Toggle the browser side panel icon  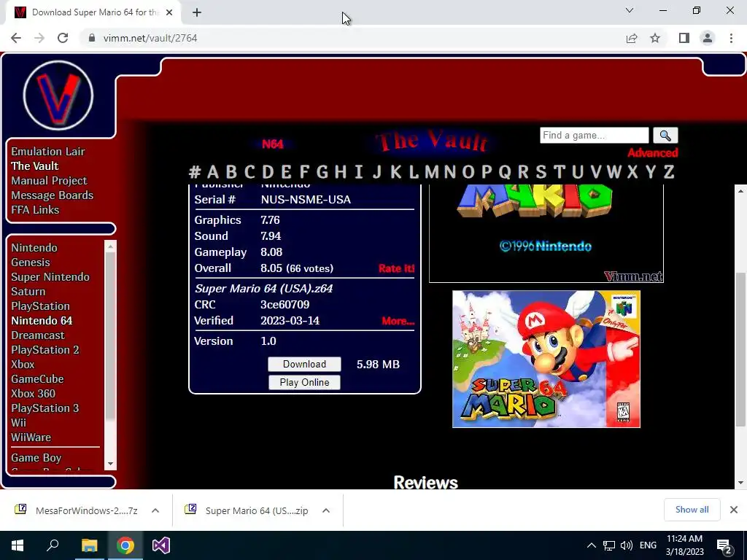pos(684,38)
